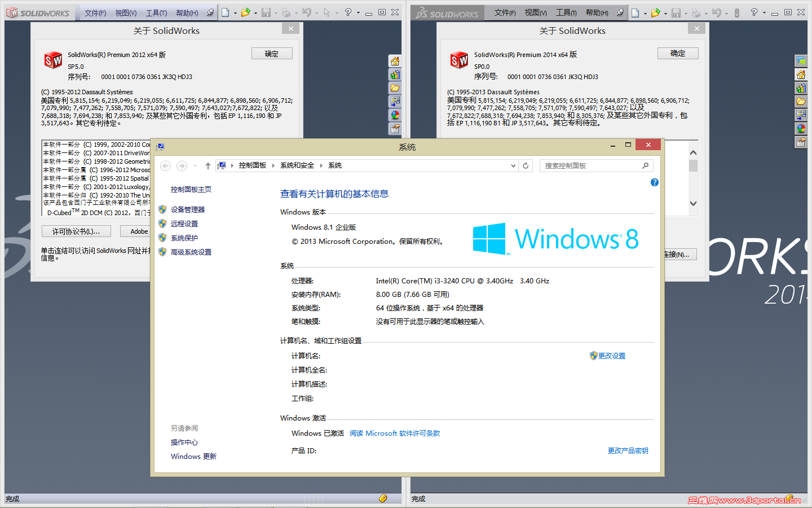Open 高级系统设置 link in System window

191,252
